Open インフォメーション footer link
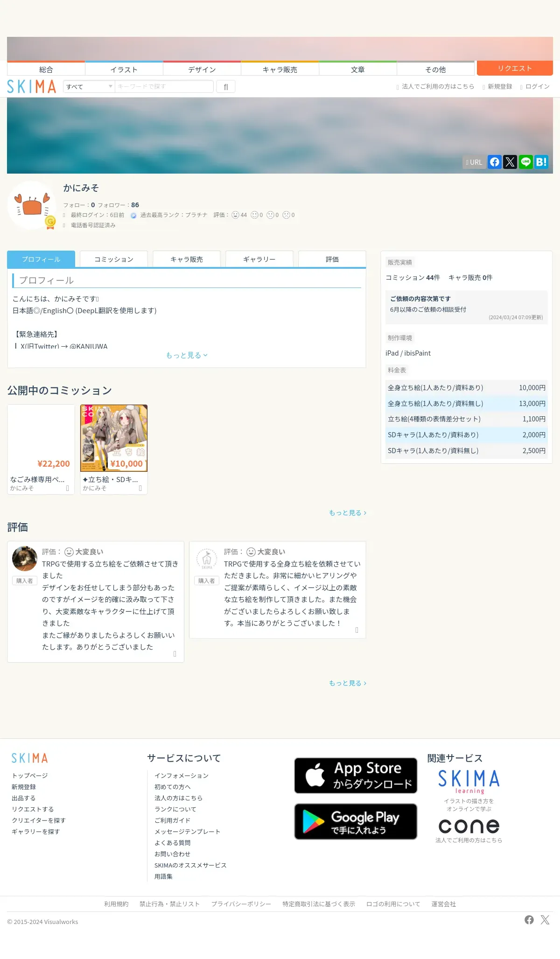The image size is (560, 959). point(182,776)
